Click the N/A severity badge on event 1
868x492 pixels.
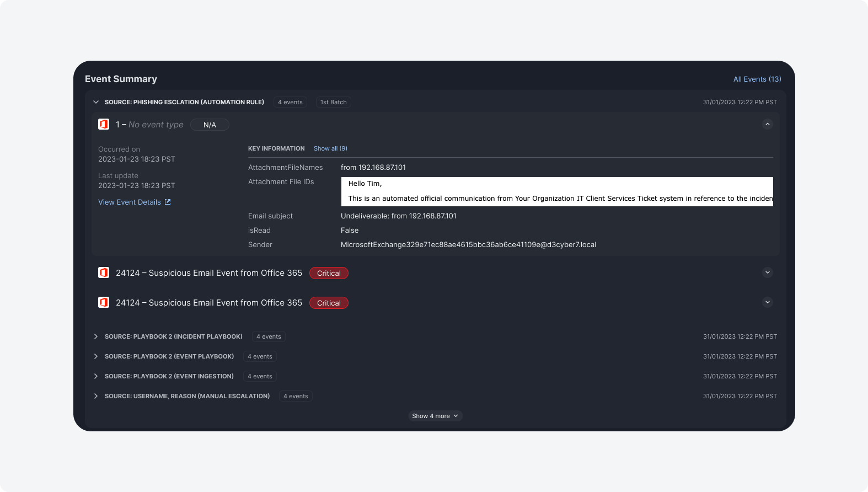(210, 125)
